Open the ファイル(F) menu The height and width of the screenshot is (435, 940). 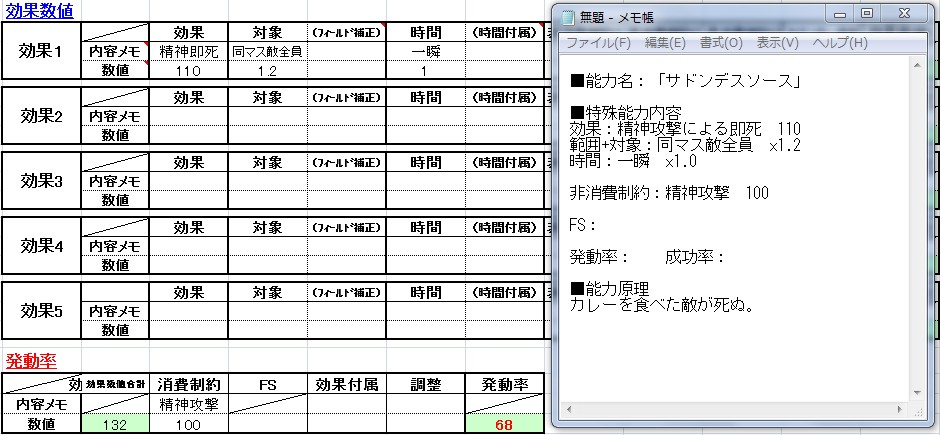click(598, 43)
